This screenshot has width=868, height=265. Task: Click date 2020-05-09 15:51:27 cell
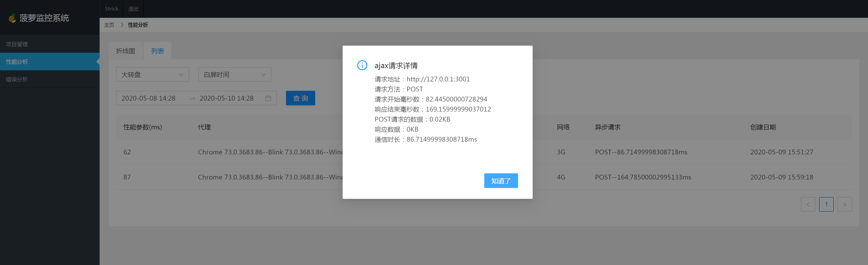pos(781,152)
